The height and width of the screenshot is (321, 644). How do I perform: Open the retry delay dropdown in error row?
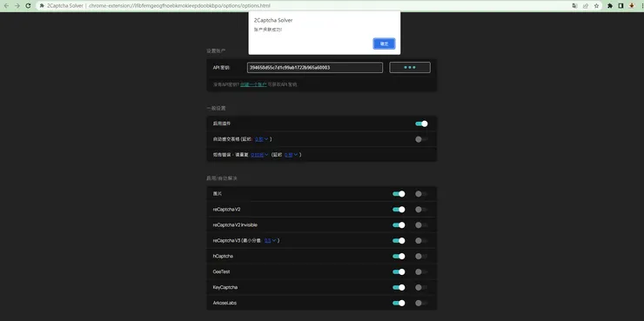tap(292, 155)
